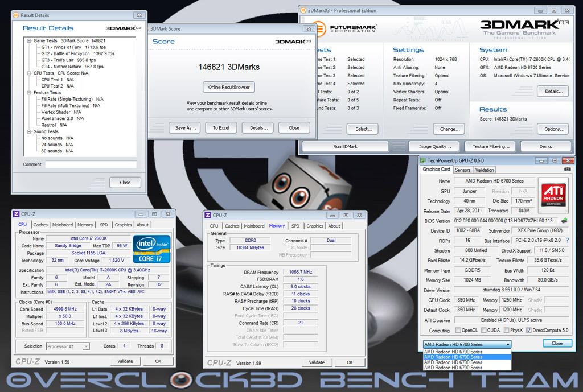Click Save As in 3DMark Score
Viewport: 583px width, 392px height.
click(185, 128)
